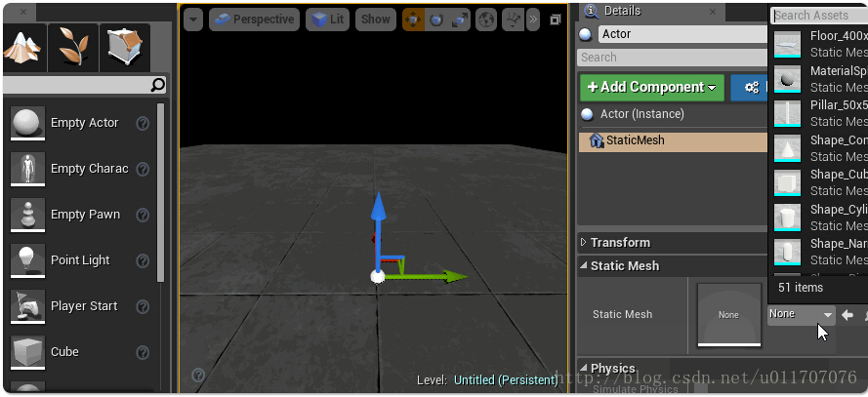This screenshot has width=868, height=397.
Task: Switch to Geometry Editing mode icon
Action: tap(125, 47)
